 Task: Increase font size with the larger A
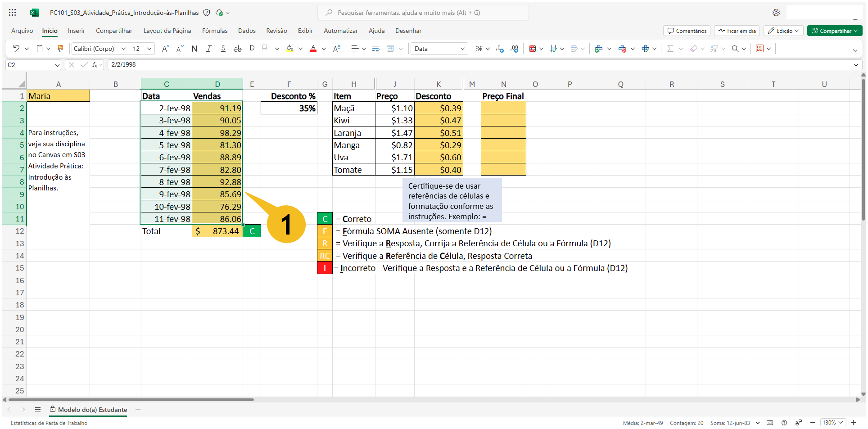pos(165,49)
